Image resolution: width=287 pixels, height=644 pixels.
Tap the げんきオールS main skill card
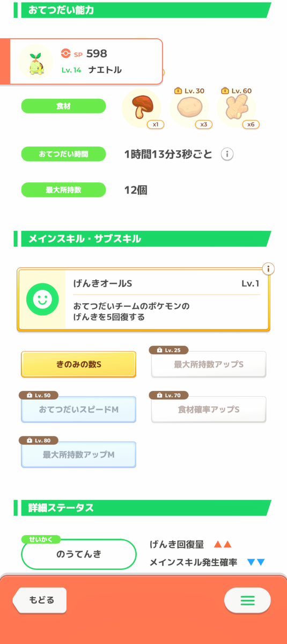pos(144,299)
